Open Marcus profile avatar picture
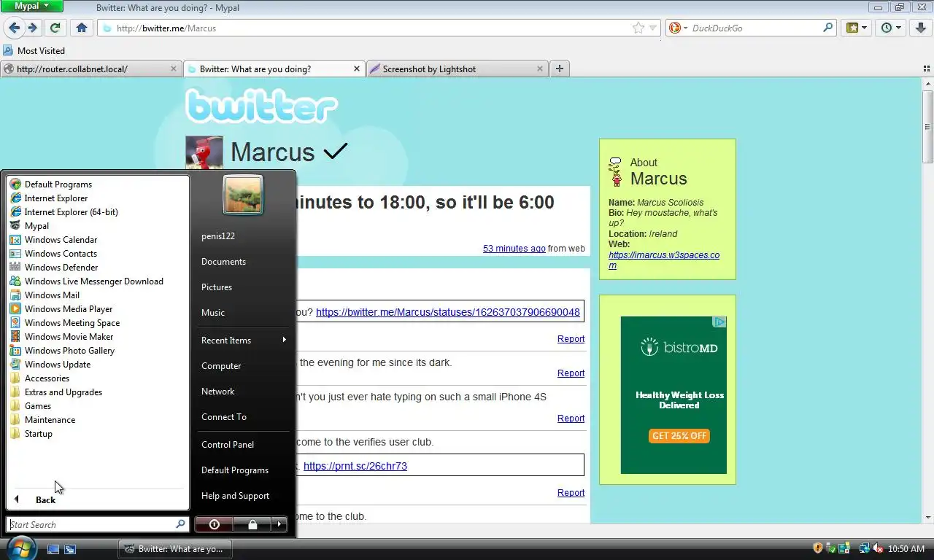This screenshot has width=934, height=560. click(204, 153)
